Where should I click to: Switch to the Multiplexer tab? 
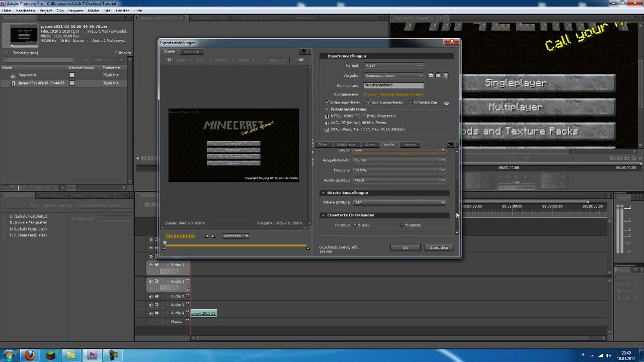coord(346,145)
